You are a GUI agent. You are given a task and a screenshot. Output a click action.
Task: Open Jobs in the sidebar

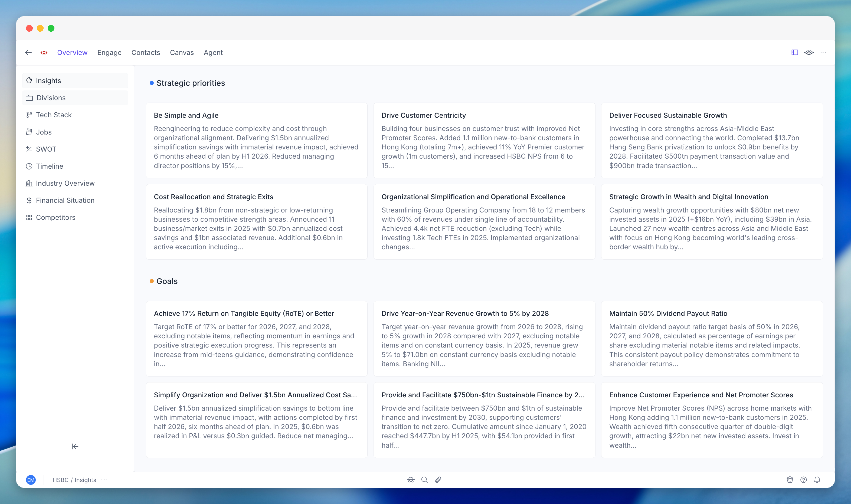click(x=75, y=132)
